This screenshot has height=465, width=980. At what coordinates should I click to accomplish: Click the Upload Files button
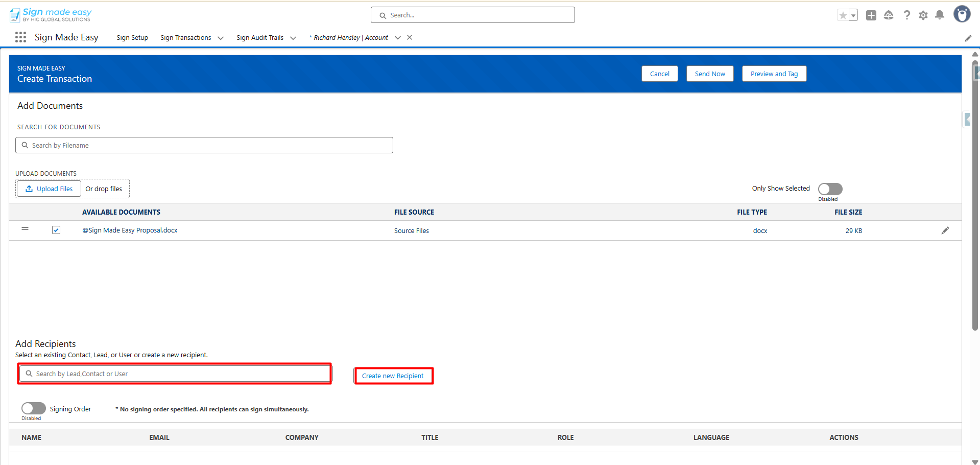[49, 189]
